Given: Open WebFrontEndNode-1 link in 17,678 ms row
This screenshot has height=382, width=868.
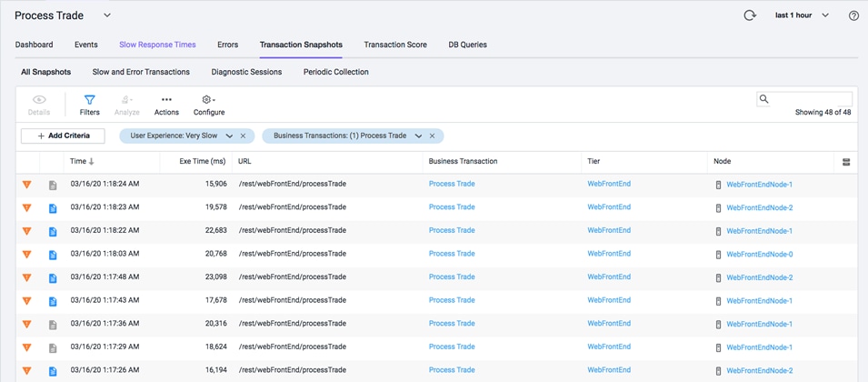Looking at the screenshot, I should 760,301.
